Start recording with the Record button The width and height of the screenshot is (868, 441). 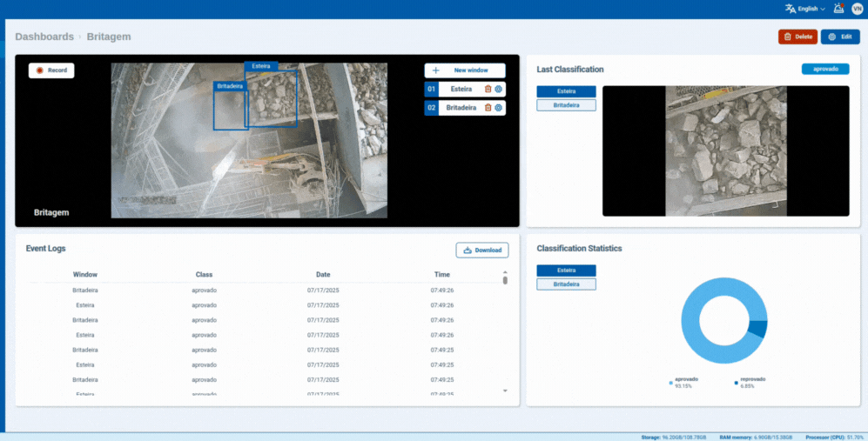pos(51,70)
